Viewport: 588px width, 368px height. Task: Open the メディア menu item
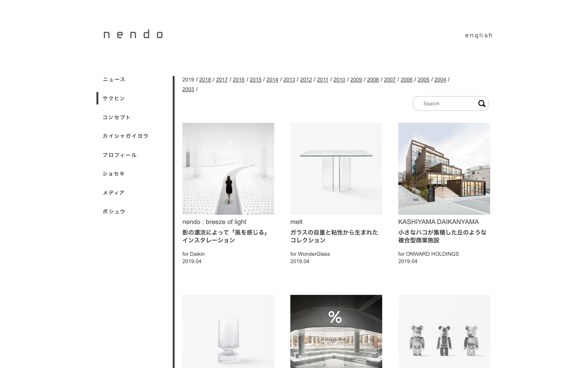pos(113,193)
